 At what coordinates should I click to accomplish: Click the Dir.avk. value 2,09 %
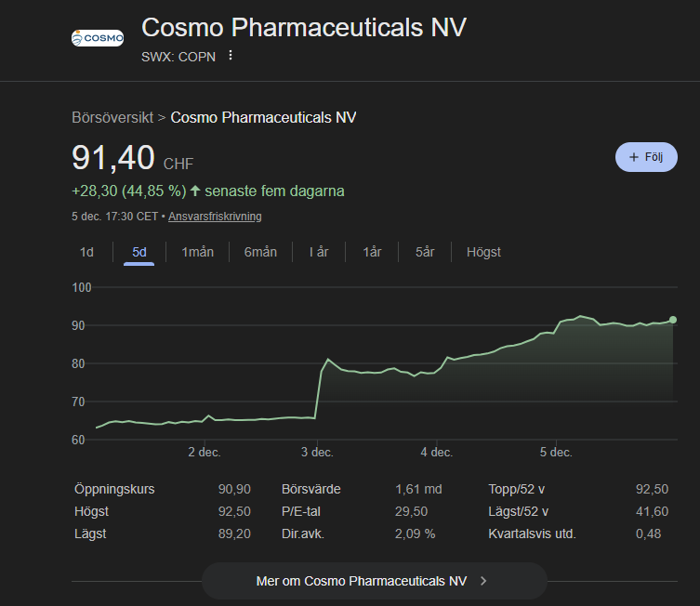[415, 534]
